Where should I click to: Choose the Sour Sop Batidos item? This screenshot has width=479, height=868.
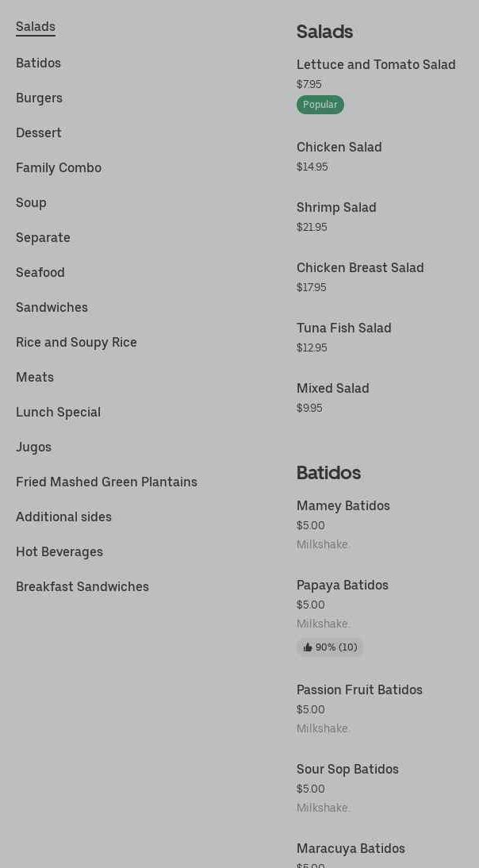347,770
